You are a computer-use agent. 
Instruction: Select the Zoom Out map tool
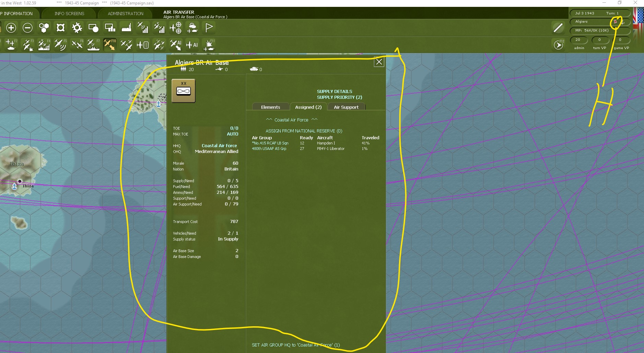[27, 28]
